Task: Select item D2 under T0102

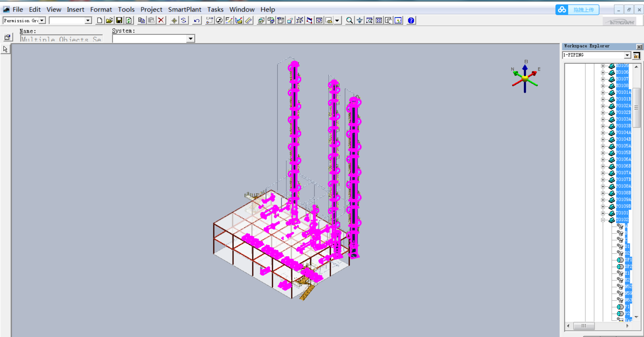Action: click(x=627, y=253)
